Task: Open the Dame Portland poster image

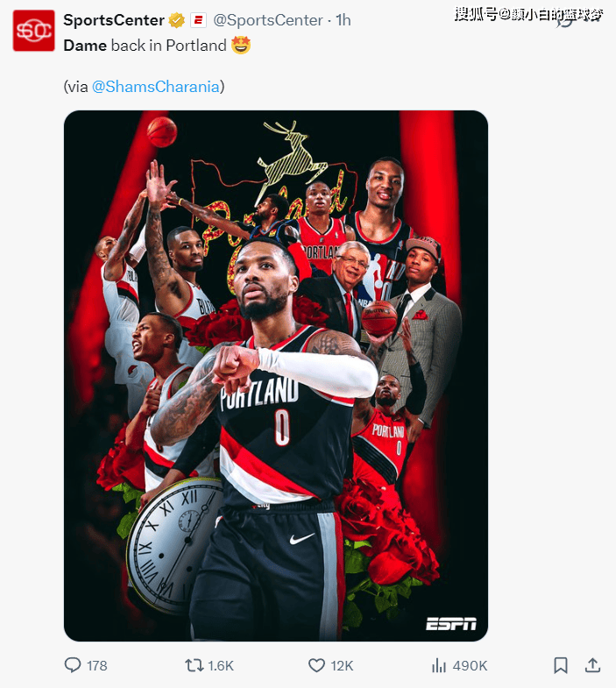Action: [276, 376]
